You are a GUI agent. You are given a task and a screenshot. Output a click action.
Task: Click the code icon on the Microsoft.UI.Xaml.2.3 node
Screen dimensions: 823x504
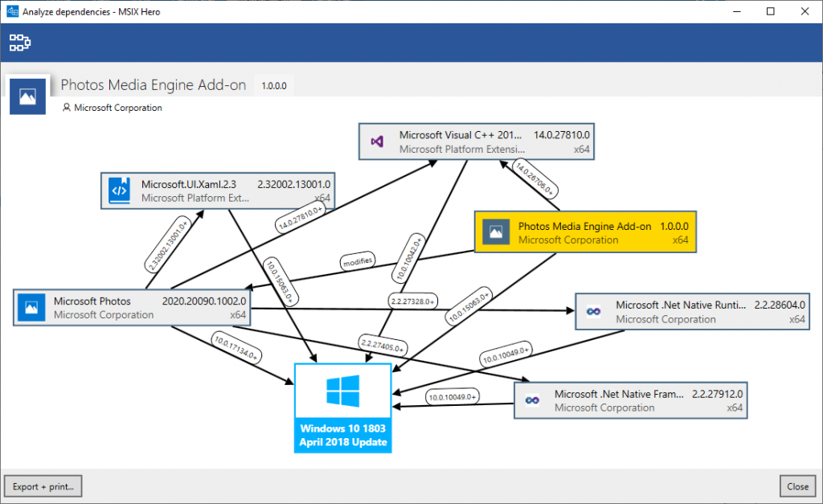click(x=118, y=191)
